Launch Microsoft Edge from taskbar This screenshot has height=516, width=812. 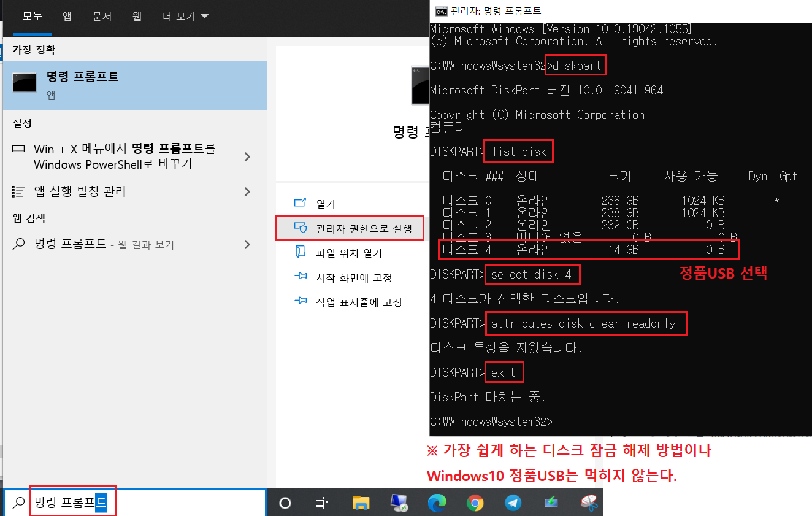pyautogui.click(x=437, y=503)
